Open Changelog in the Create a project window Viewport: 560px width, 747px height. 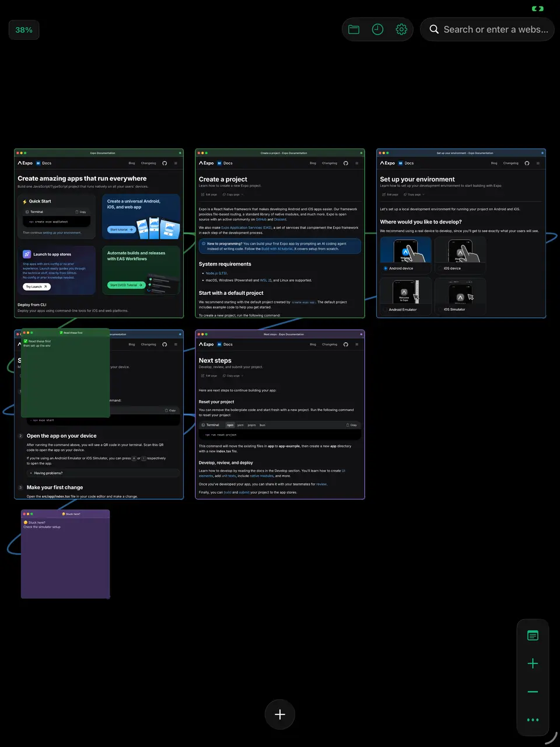pos(330,163)
